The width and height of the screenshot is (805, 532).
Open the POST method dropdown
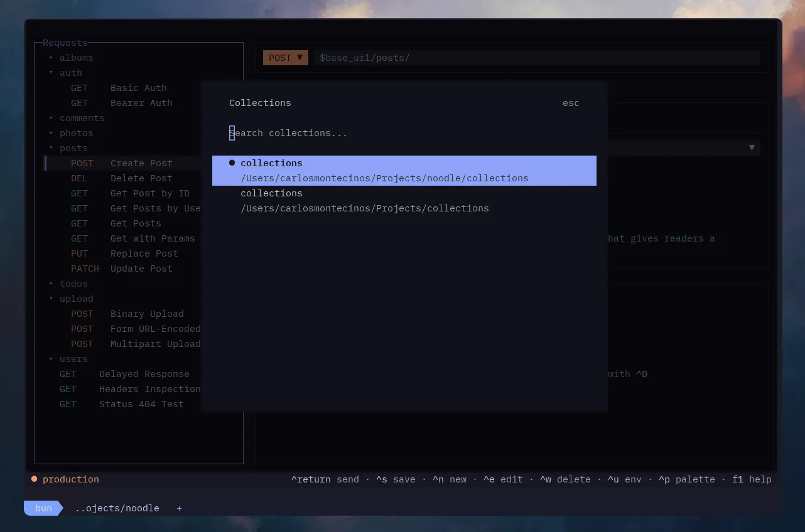click(x=286, y=58)
